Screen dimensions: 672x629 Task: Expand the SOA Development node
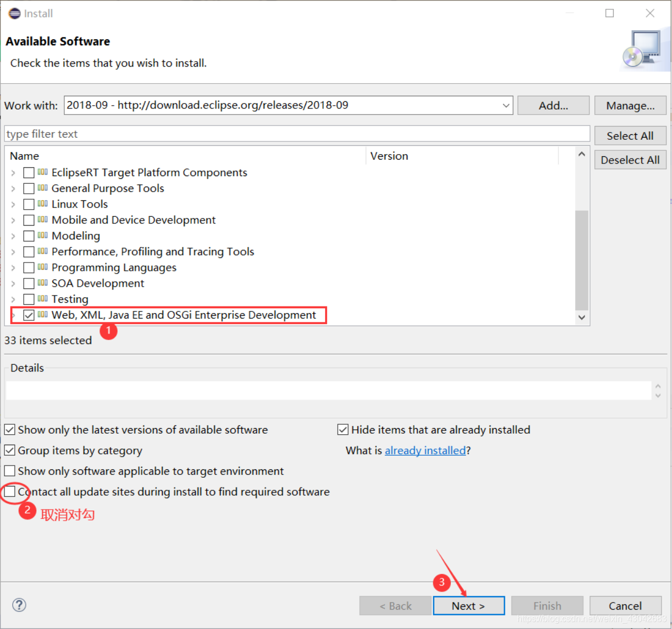point(13,283)
